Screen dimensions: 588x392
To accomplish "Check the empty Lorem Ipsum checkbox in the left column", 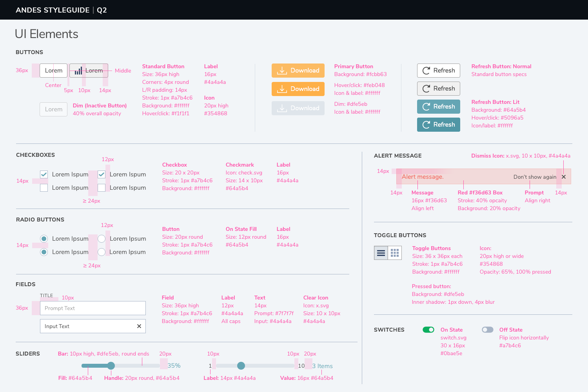I will [x=44, y=188].
